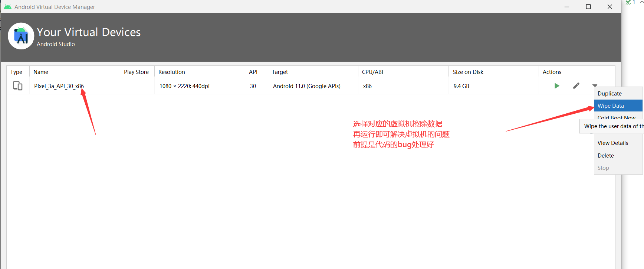Click the 9.4 GB size cell
This screenshot has height=269, width=644.
point(461,86)
